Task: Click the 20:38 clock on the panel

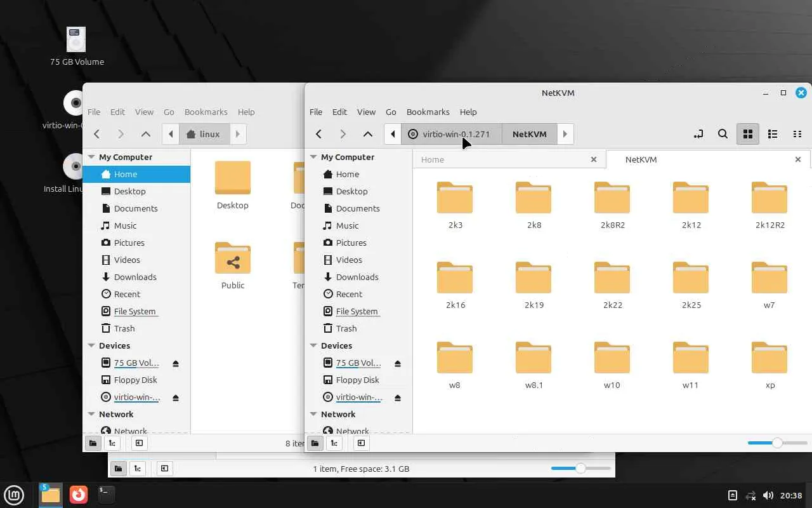Action: 792,495
